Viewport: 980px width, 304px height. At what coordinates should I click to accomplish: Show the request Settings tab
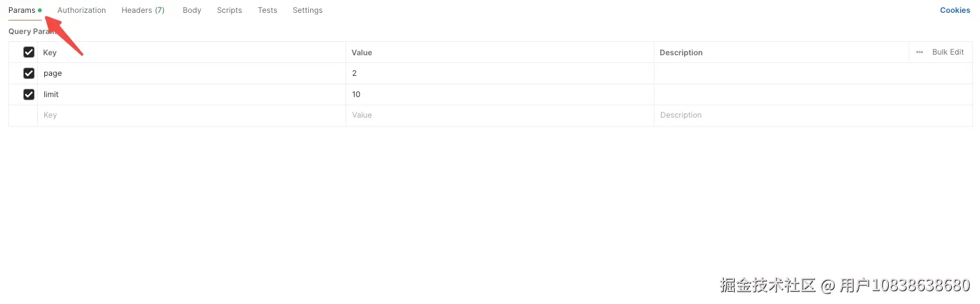click(x=307, y=10)
